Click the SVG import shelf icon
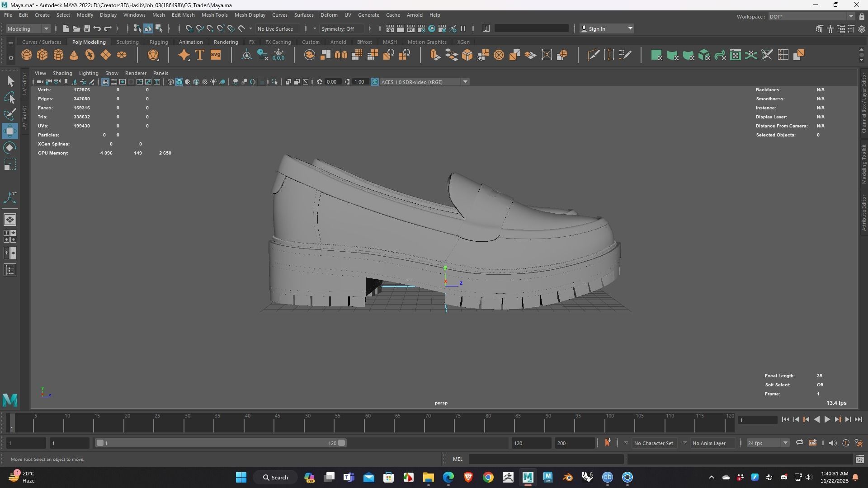This screenshot has width=868, height=488. [x=216, y=55]
